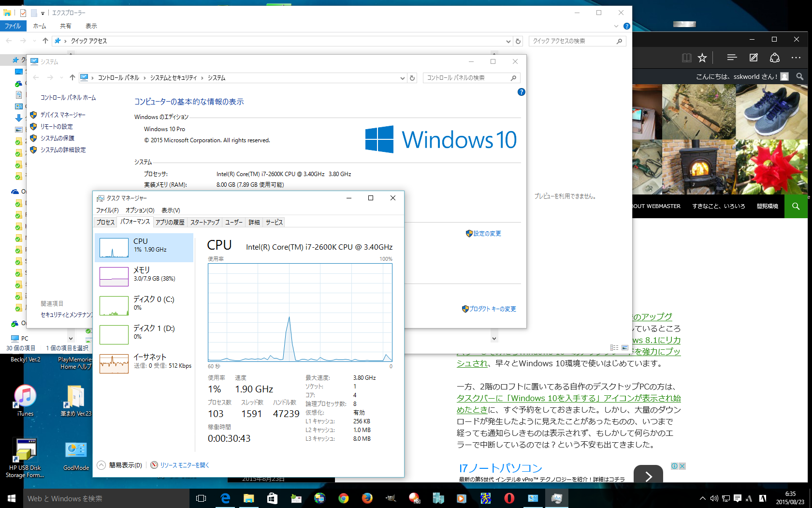Image resolution: width=812 pixels, height=508 pixels.
Task: Launch Firefox from taskbar
Action: [x=367, y=498]
